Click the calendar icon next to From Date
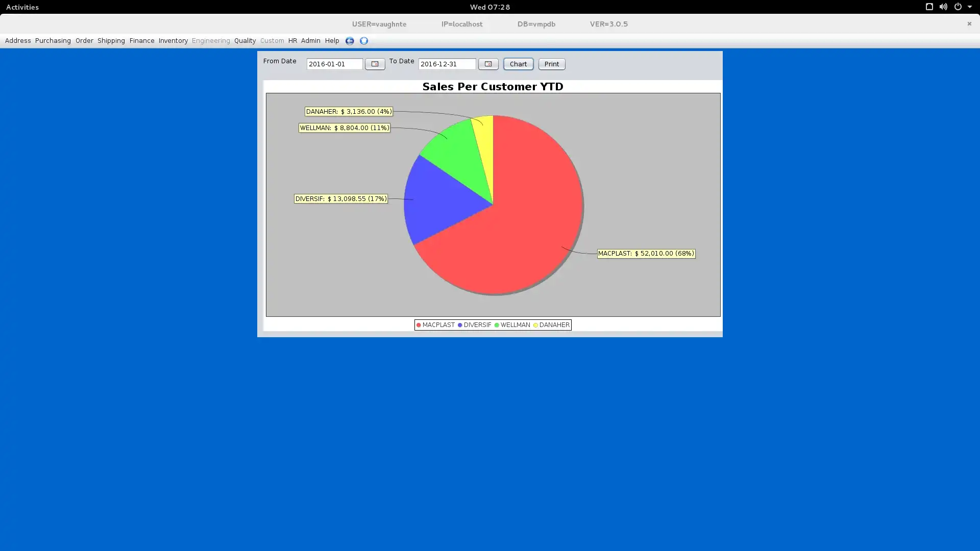The width and height of the screenshot is (980, 551). pos(375,64)
